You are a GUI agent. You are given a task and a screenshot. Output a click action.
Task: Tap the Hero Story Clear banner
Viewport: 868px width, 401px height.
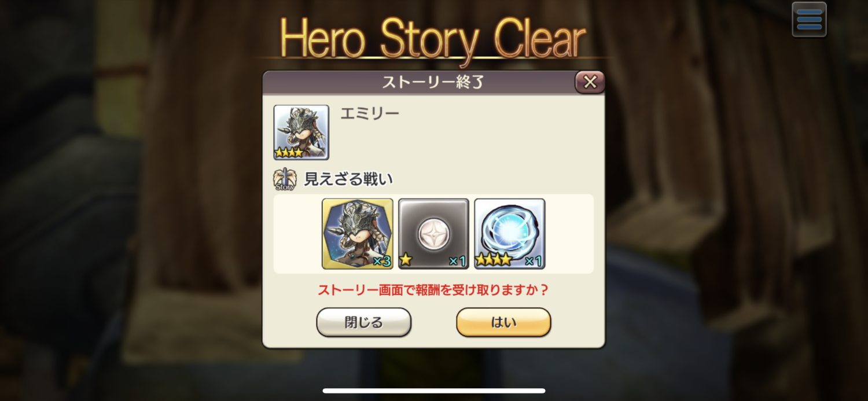click(x=433, y=39)
